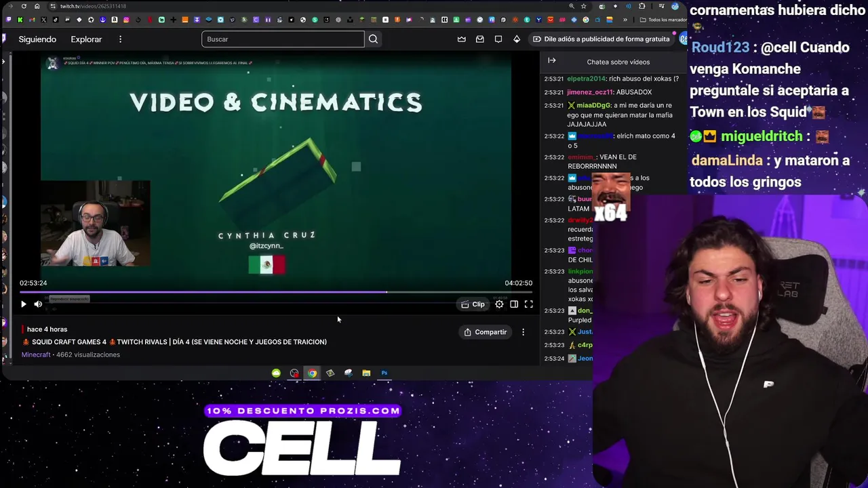Click jimenez_ocz11 chat username
Screen dimensions: 868x488
point(589,92)
